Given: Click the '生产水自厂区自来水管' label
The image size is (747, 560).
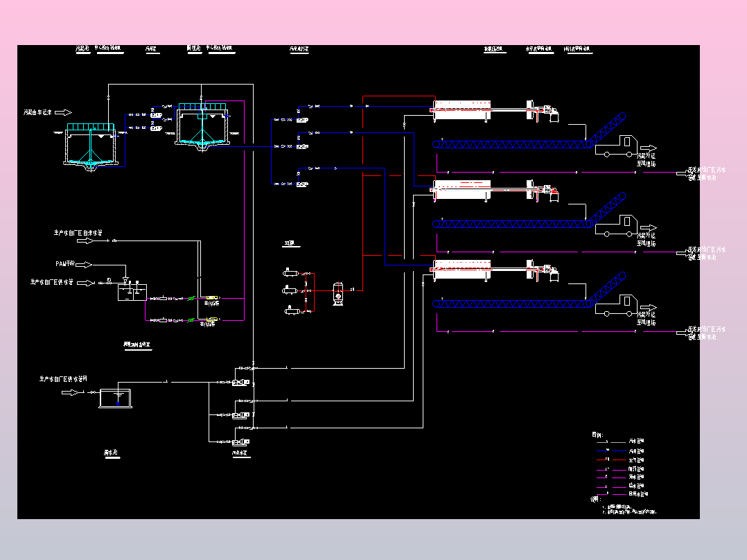Looking at the screenshot, I should coord(78,233).
